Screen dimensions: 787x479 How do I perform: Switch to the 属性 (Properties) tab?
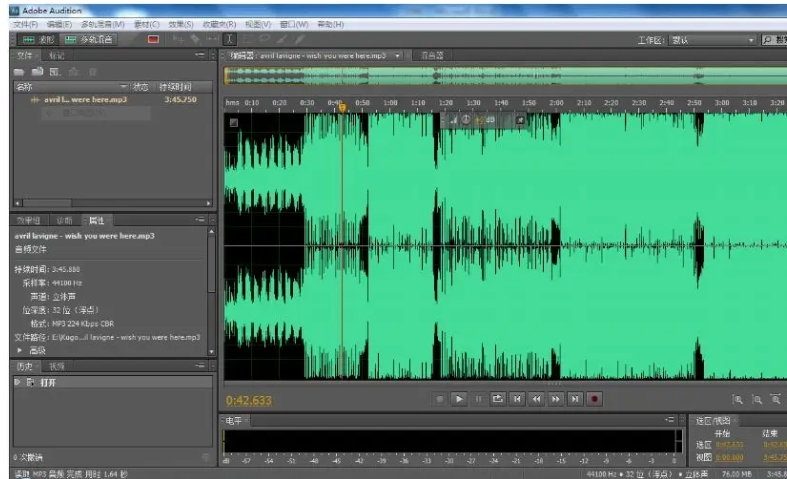[x=97, y=220]
